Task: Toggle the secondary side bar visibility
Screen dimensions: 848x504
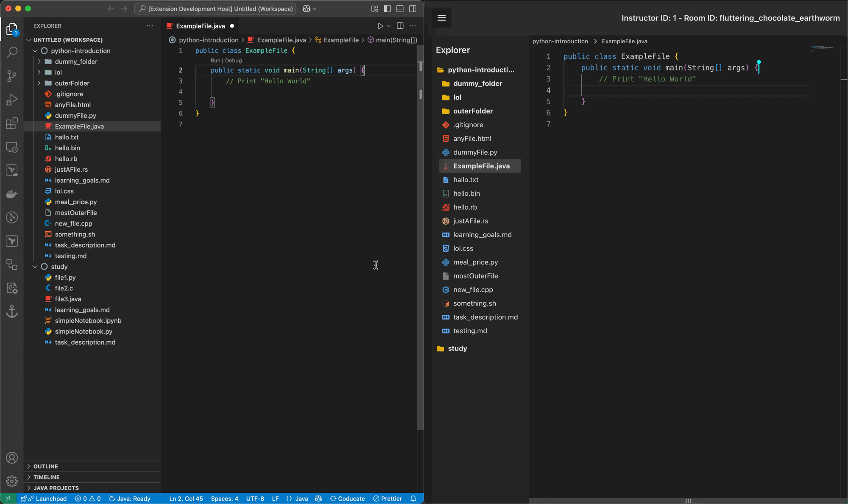Action: (413, 9)
